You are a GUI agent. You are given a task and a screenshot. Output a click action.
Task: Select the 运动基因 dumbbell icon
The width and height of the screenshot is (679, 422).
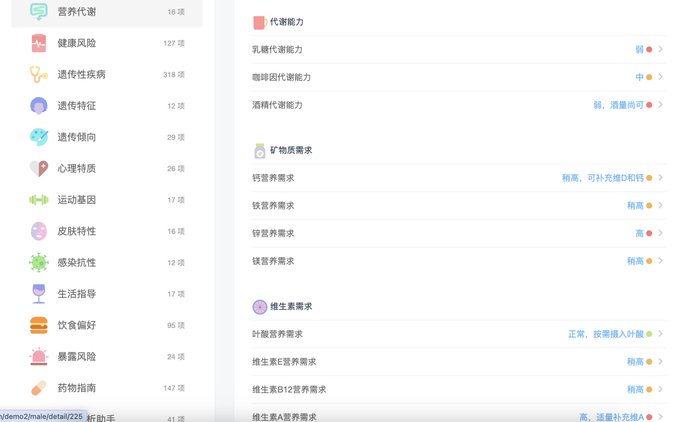point(38,200)
